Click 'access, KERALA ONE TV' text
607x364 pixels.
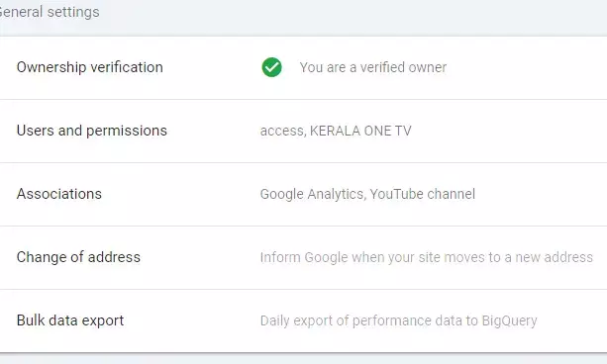point(336,131)
